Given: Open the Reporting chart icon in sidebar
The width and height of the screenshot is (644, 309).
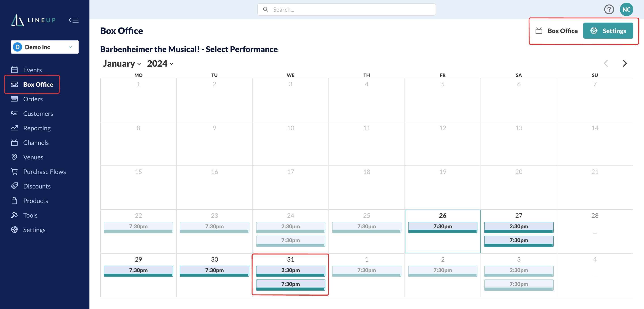Looking at the screenshot, I should click(x=14, y=128).
